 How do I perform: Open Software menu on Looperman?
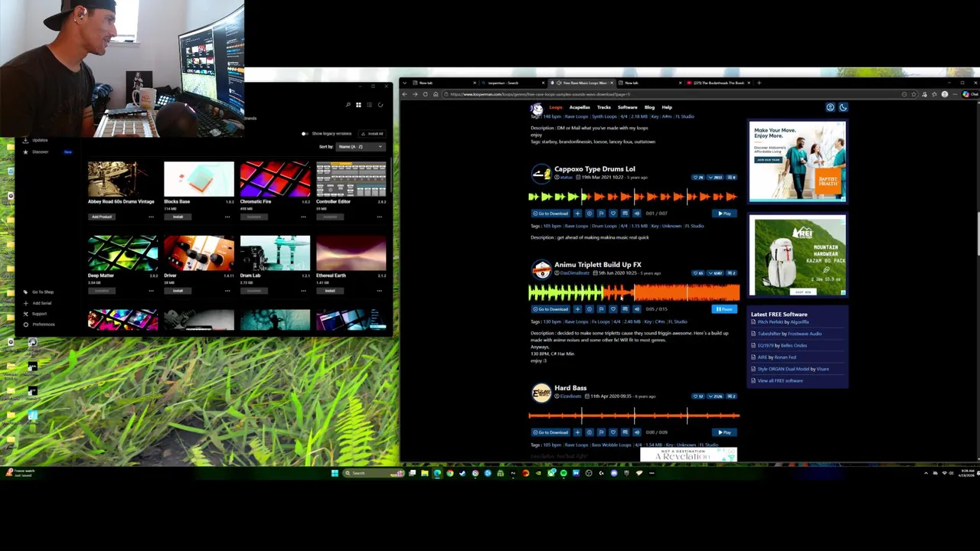click(628, 107)
